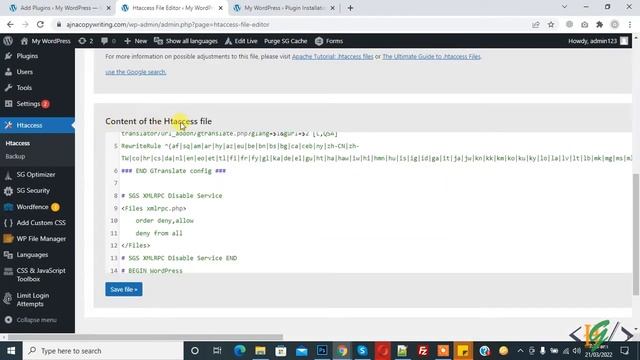Open Chrome three-dot menu
640x360 pixels.
click(630, 24)
